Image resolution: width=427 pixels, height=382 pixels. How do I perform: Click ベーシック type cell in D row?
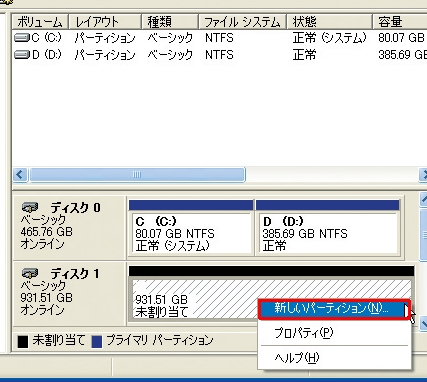pos(170,54)
